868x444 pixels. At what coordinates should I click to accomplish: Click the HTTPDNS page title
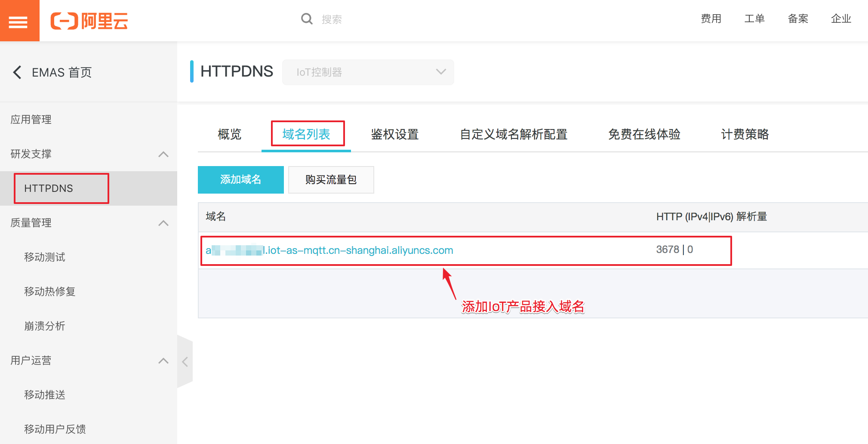237,71
